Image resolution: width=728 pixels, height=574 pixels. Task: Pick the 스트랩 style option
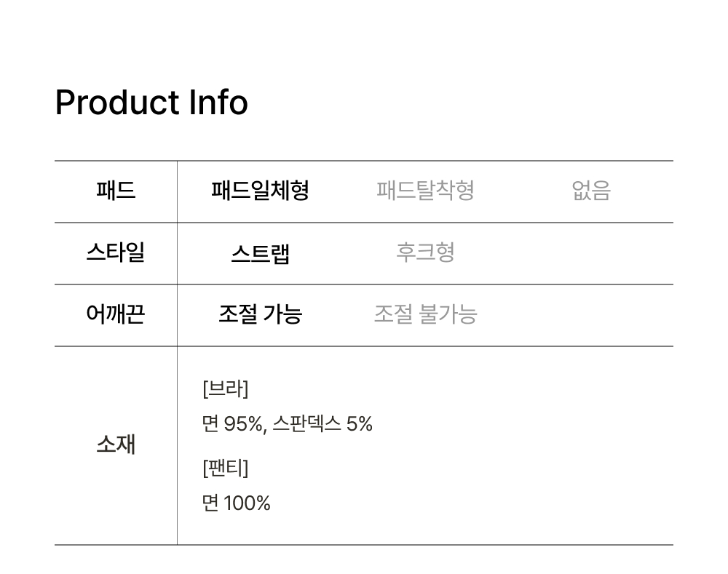[x=260, y=254]
